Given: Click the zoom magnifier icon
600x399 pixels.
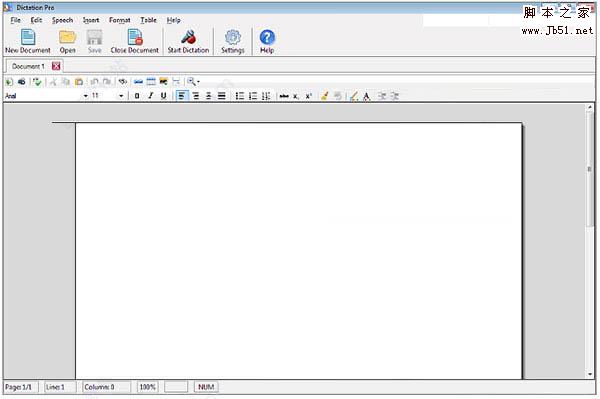Looking at the screenshot, I should [191, 81].
